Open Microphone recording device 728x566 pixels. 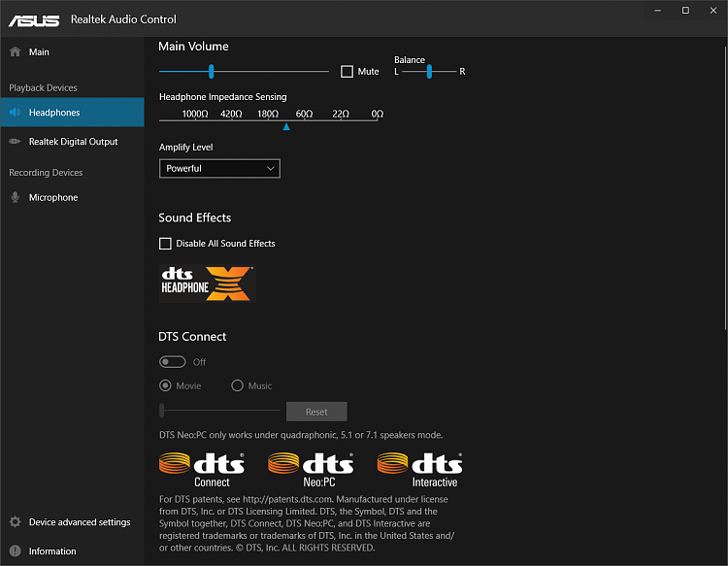point(73,197)
